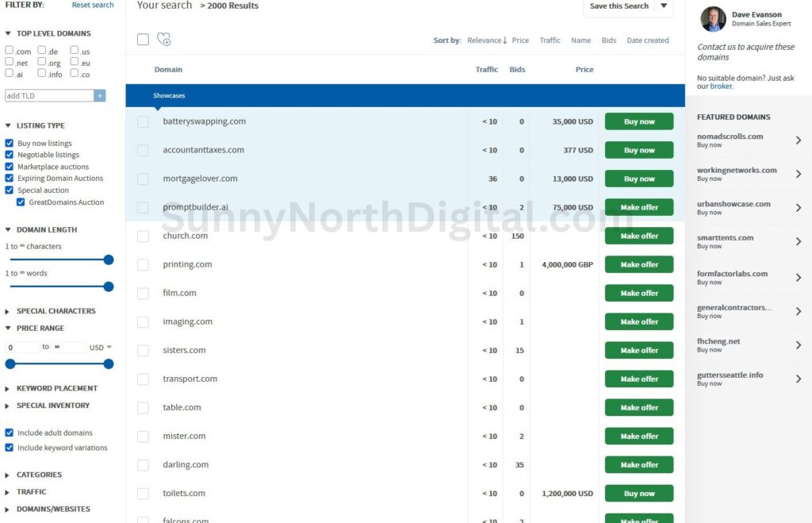The image size is (812, 523).
Task: Sort results by Date created
Action: tap(647, 40)
